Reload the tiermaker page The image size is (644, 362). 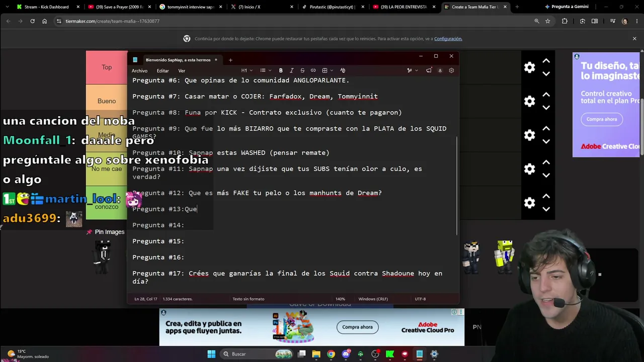tap(32, 21)
